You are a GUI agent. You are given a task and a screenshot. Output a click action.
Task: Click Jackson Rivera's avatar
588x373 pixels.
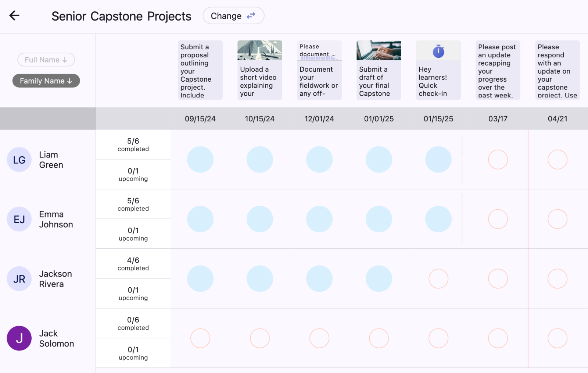click(x=19, y=278)
